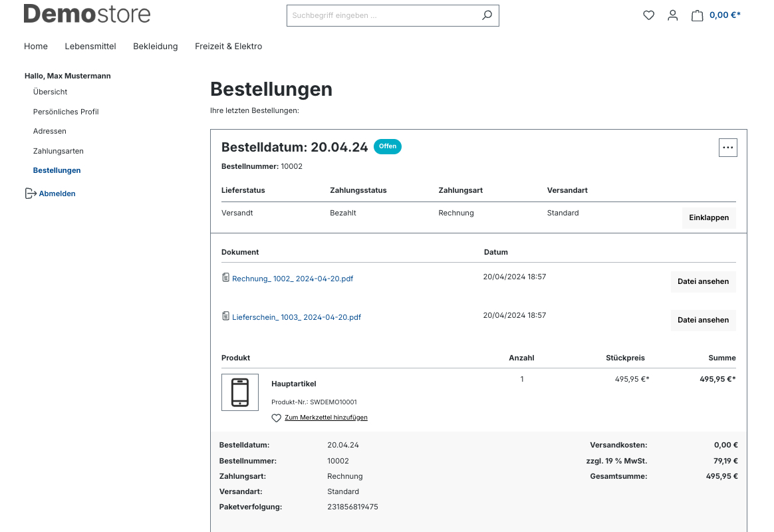The width and height of the screenshot is (774, 532).
Task: Open the user account icon
Action: pos(672,15)
